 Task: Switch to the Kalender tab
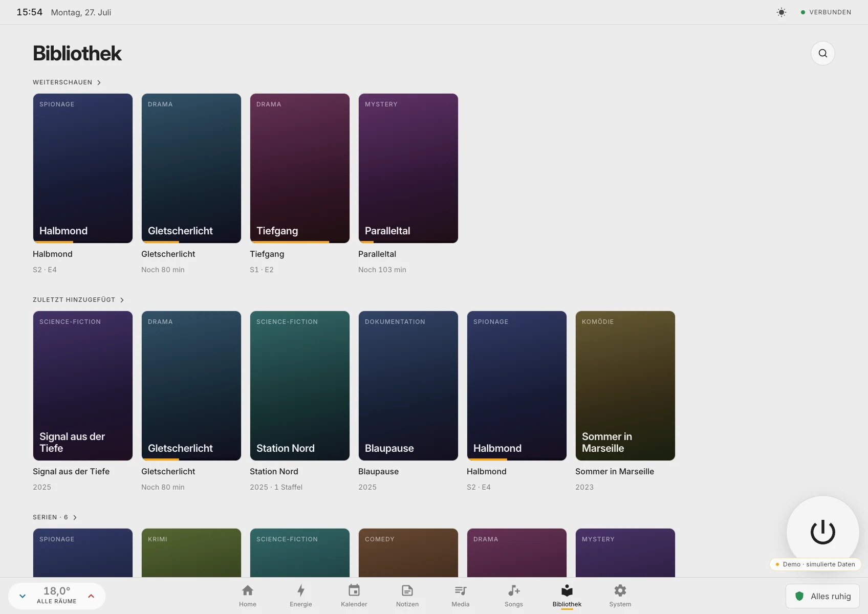point(354,596)
